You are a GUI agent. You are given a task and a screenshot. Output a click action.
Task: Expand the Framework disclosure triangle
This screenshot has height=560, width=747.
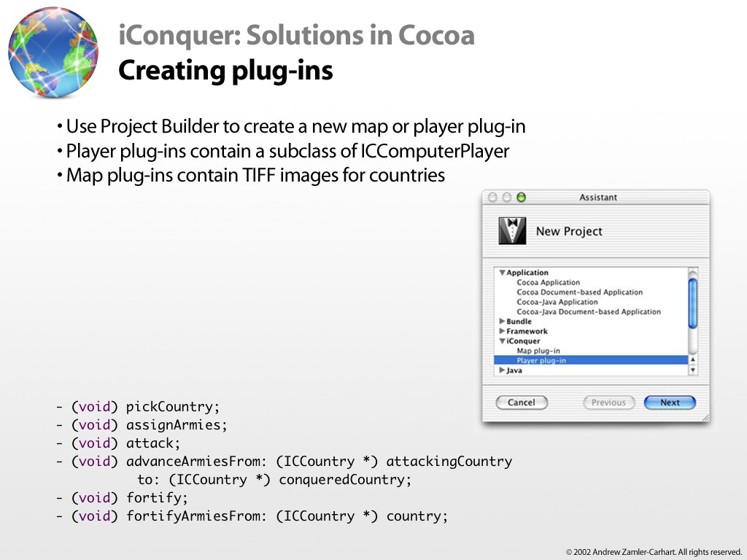click(x=502, y=331)
